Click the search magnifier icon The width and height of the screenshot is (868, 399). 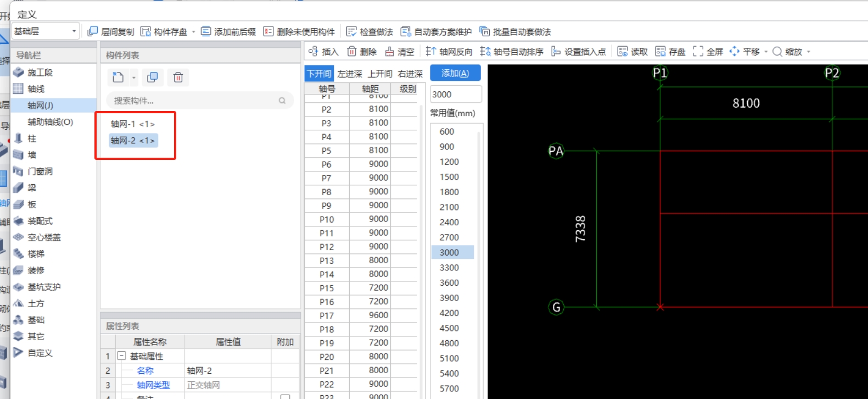click(282, 101)
